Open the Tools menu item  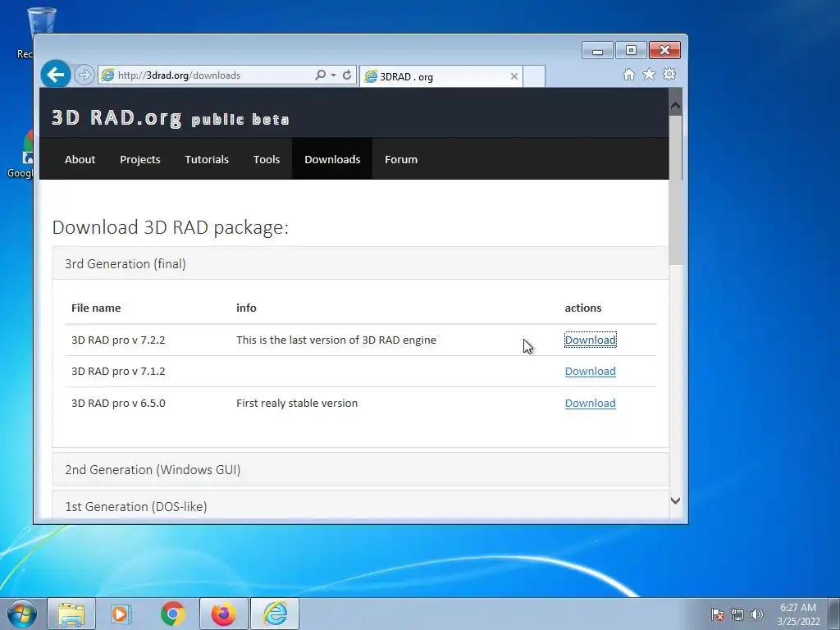pos(267,159)
